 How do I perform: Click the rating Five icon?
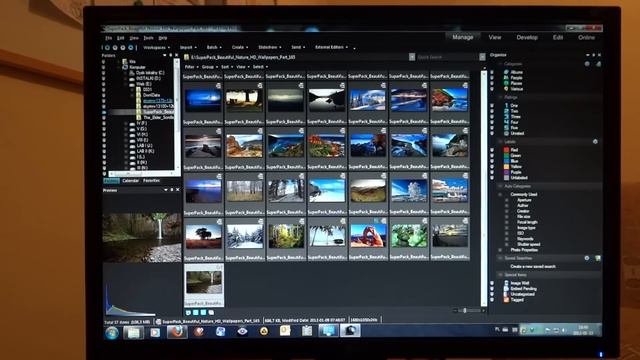tap(506, 128)
